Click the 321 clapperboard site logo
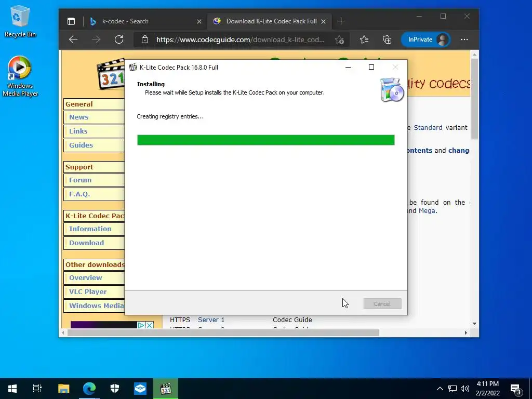 111,74
